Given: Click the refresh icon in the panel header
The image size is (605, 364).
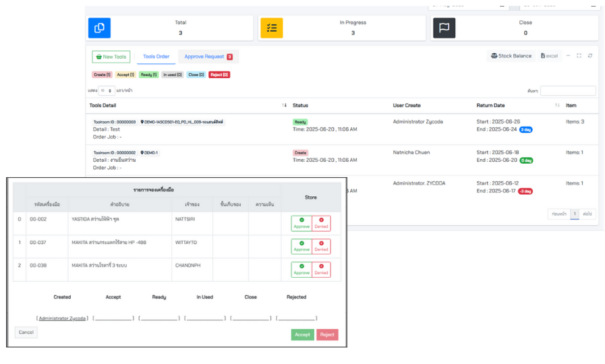Looking at the screenshot, I should click(590, 56).
